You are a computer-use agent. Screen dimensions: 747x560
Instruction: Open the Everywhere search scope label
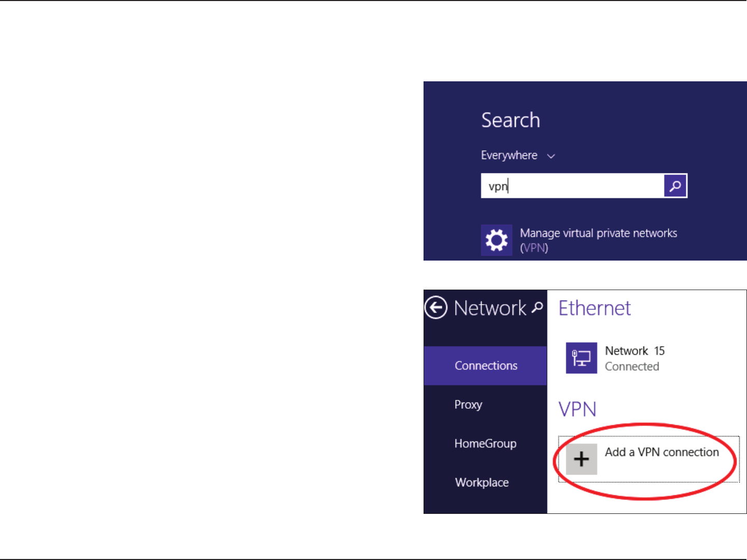tap(509, 155)
